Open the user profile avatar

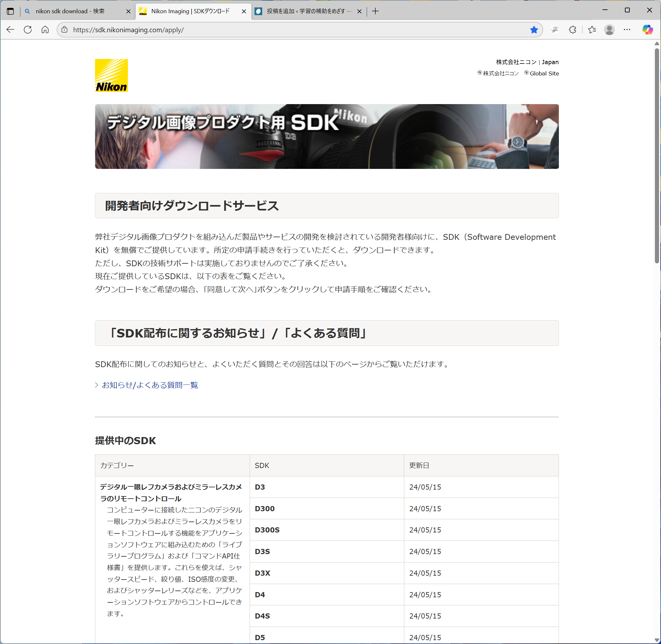[609, 30]
